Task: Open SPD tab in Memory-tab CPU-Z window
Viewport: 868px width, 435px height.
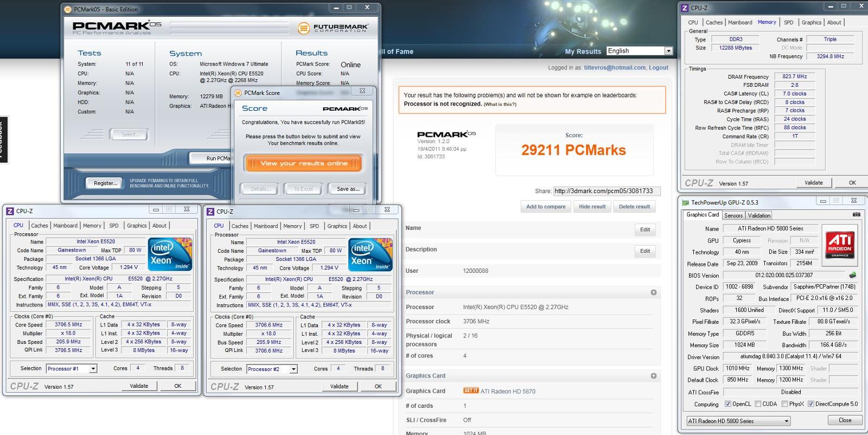Action: coord(788,23)
